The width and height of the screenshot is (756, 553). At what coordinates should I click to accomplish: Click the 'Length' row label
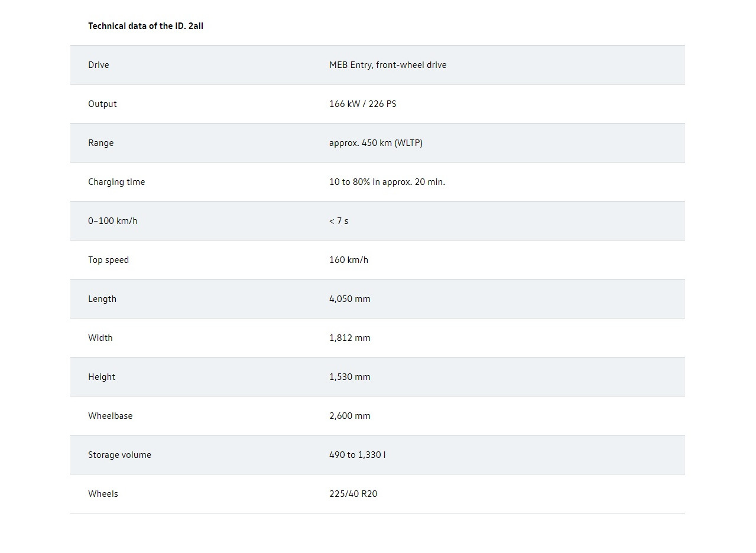(x=102, y=299)
